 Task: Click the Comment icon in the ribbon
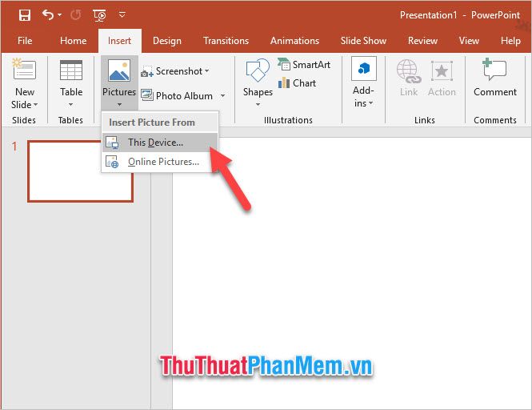pos(494,72)
